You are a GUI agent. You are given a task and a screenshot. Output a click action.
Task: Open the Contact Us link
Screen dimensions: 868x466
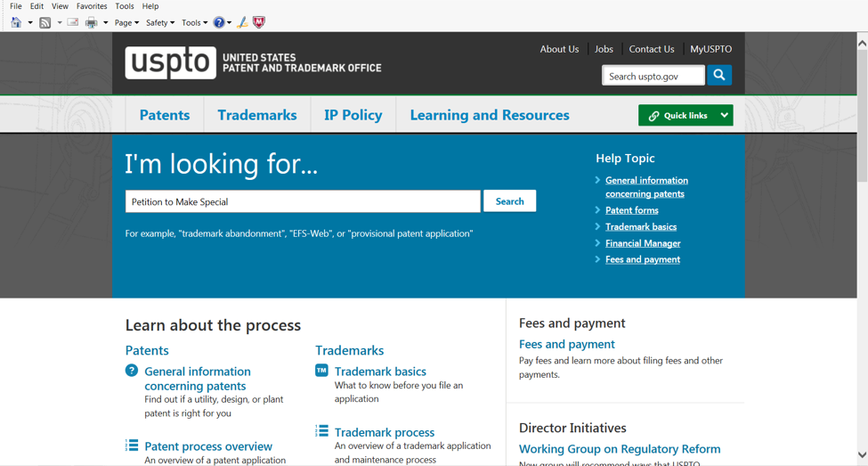(x=651, y=49)
